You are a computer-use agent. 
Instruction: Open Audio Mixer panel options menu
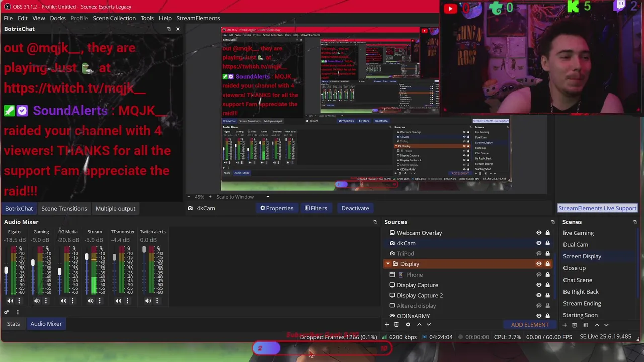(x=18, y=312)
